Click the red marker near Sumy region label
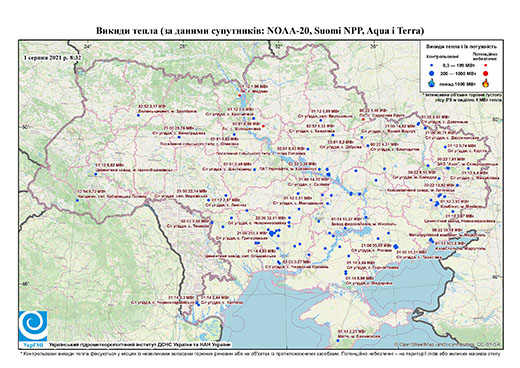This screenshot has width=520, height=368. point(363,119)
